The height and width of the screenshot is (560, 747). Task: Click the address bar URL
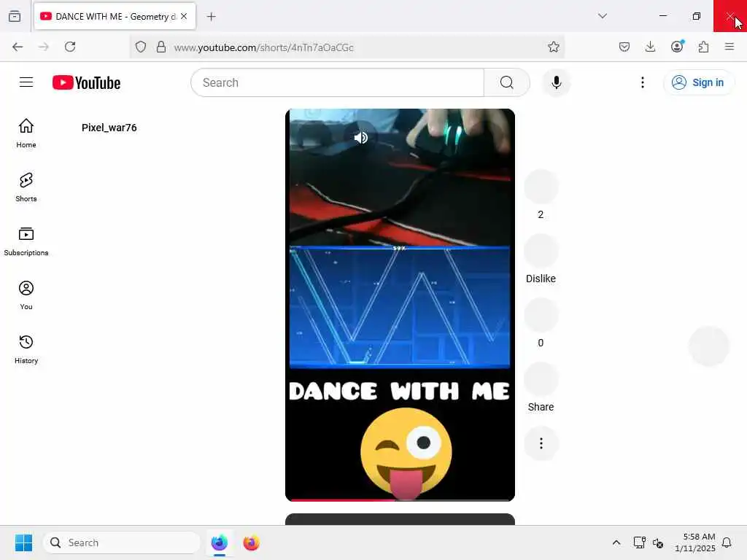coord(263,47)
